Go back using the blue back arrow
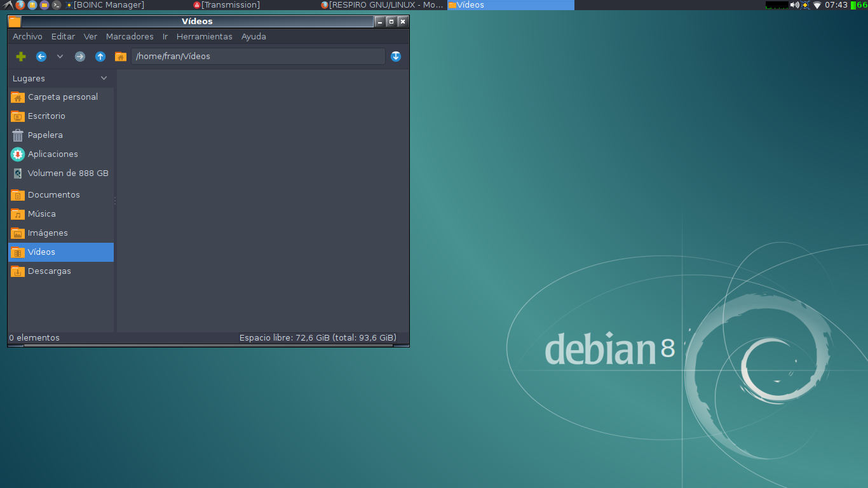 [x=41, y=56]
